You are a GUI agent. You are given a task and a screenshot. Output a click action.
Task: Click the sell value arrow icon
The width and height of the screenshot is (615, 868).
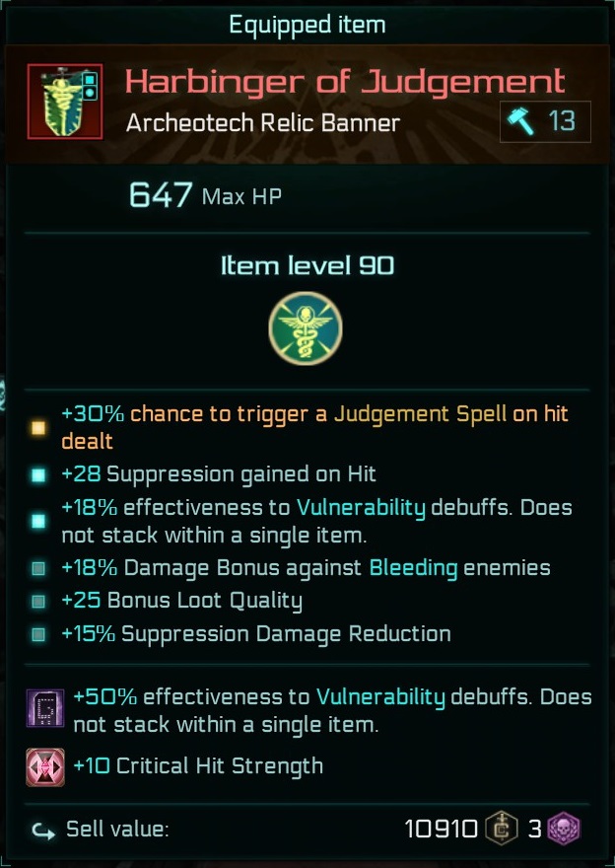click(x=44, y=831)
